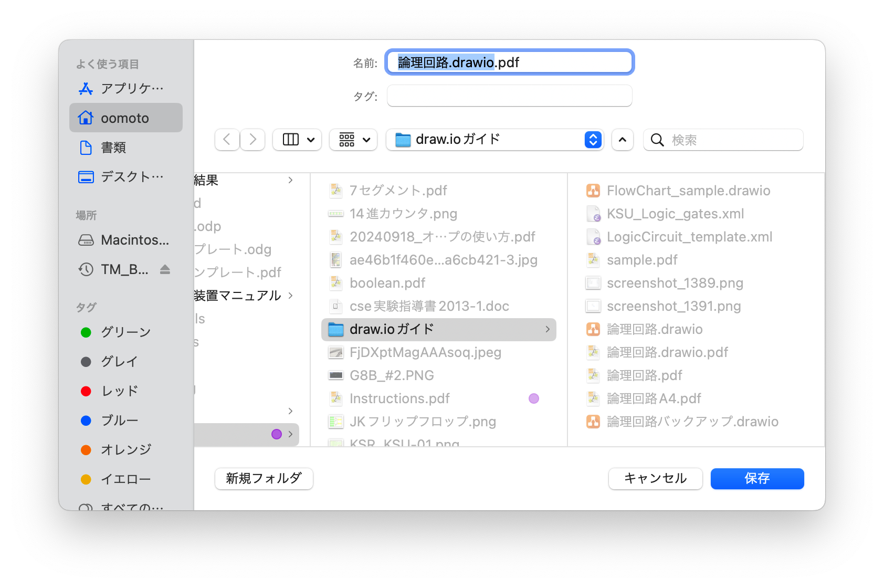884x588 pixels.
Task: Click the back navigation arrow
Action: click(227, 140)
